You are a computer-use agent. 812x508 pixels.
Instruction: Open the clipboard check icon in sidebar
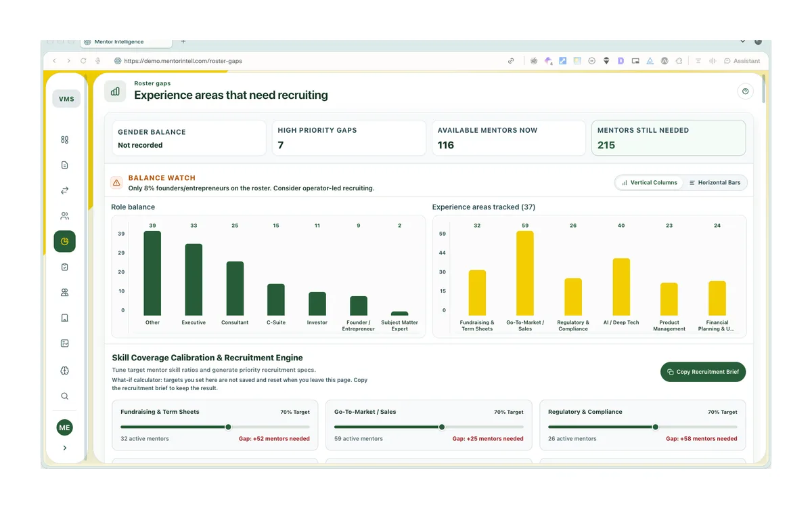tap(64, 267)
